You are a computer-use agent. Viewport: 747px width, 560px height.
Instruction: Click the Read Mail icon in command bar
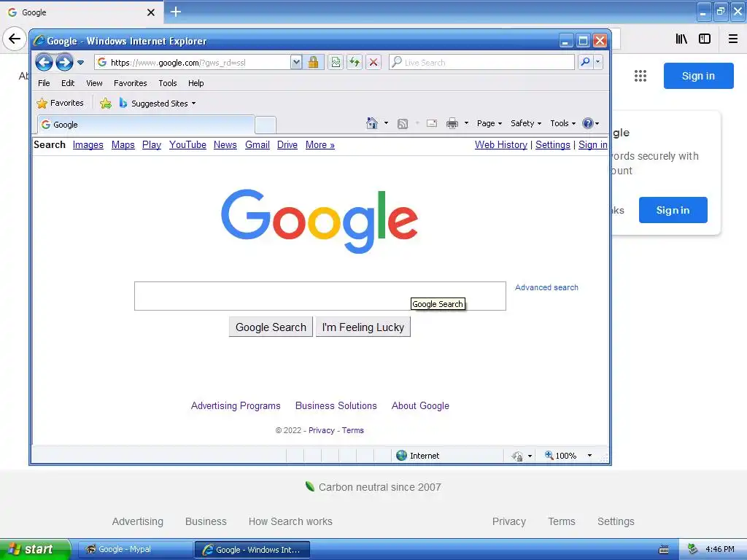432,123
